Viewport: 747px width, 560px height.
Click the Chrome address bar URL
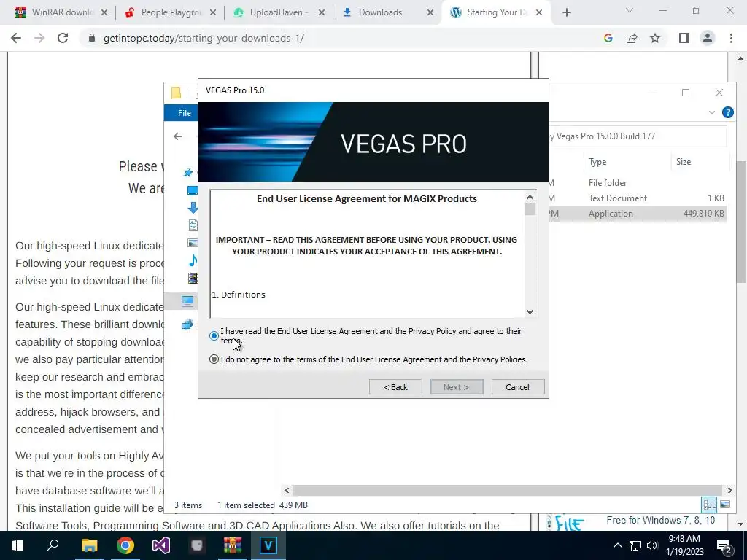pos(204,38)
